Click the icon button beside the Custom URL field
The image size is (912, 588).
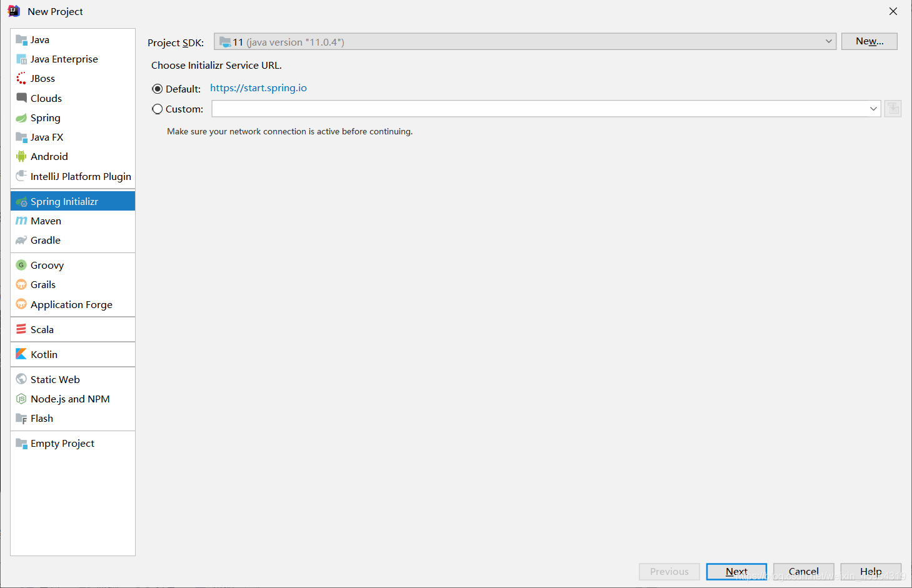coord(893,109)
